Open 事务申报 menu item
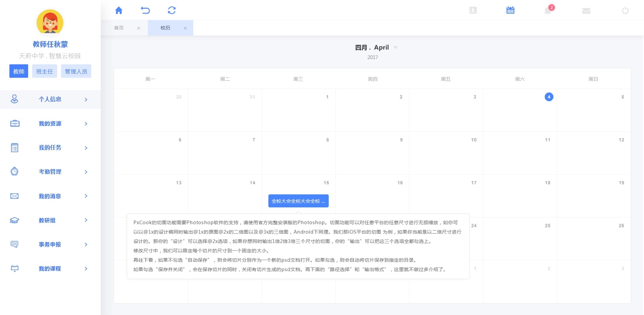The height and width of the screenshot is (315, 644). coord(50,244)
